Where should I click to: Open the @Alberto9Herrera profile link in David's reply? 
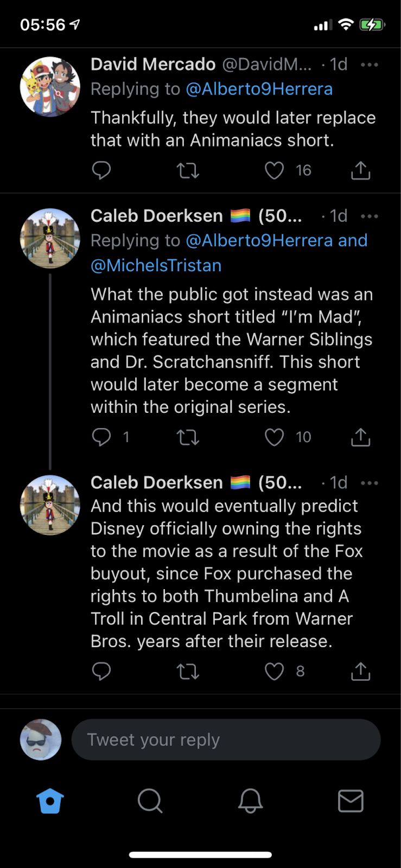[259, 89]
